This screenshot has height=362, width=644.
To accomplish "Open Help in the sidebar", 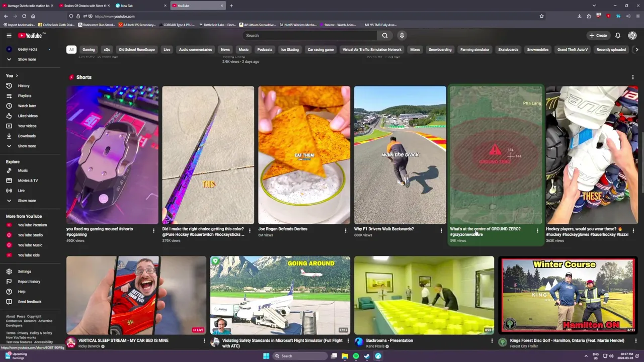I will (x=22, y=292).
